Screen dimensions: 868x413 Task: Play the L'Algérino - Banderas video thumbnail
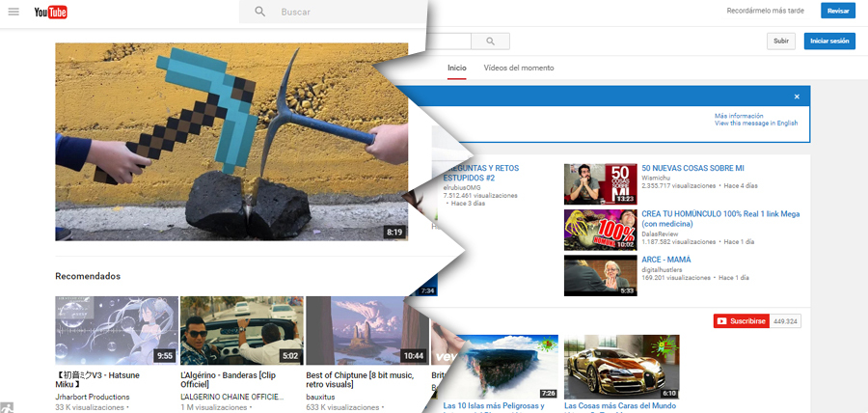point(241,330)
